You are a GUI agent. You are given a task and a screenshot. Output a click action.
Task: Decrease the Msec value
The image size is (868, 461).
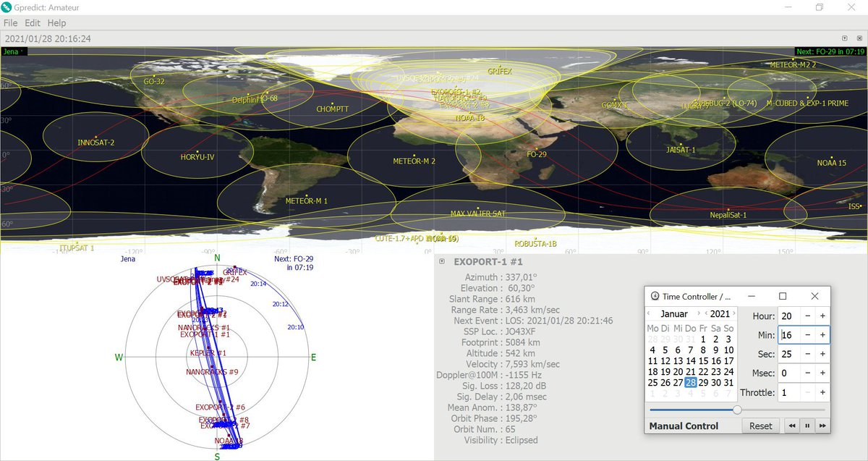click(807, 373)
